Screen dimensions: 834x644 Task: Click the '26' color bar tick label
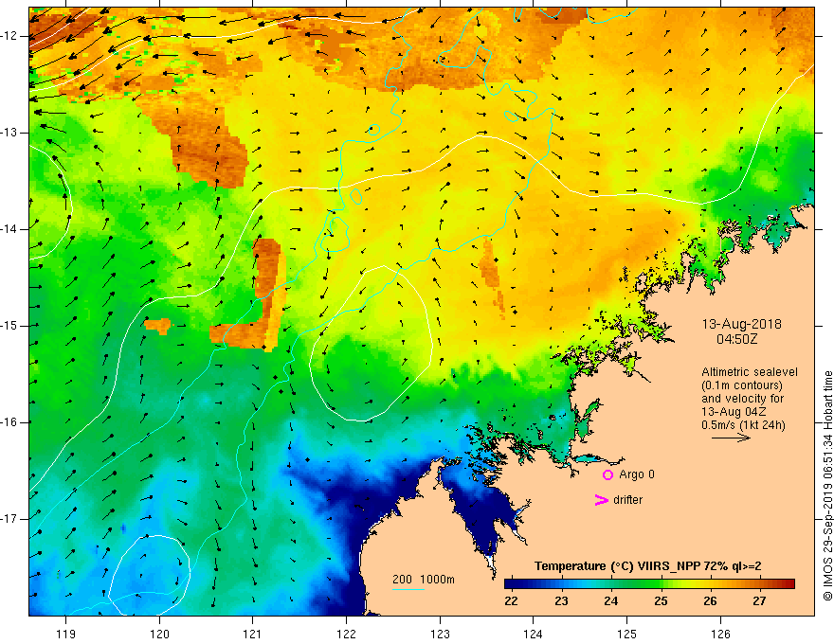click(x=710, y=601)
